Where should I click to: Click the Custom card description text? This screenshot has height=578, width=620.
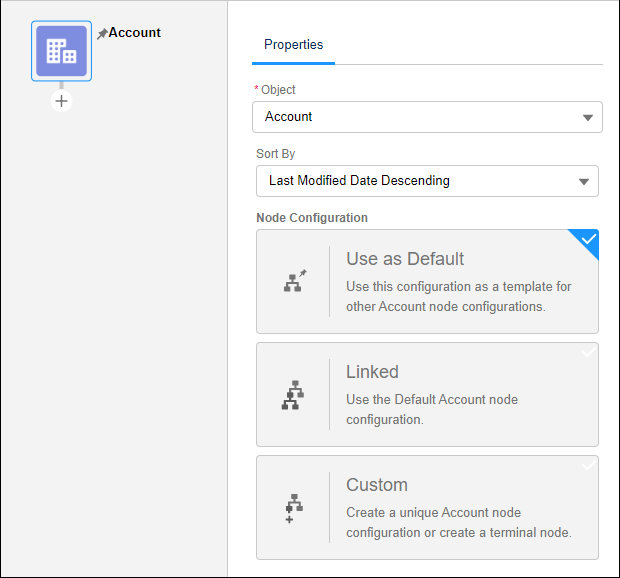[458, 522]
